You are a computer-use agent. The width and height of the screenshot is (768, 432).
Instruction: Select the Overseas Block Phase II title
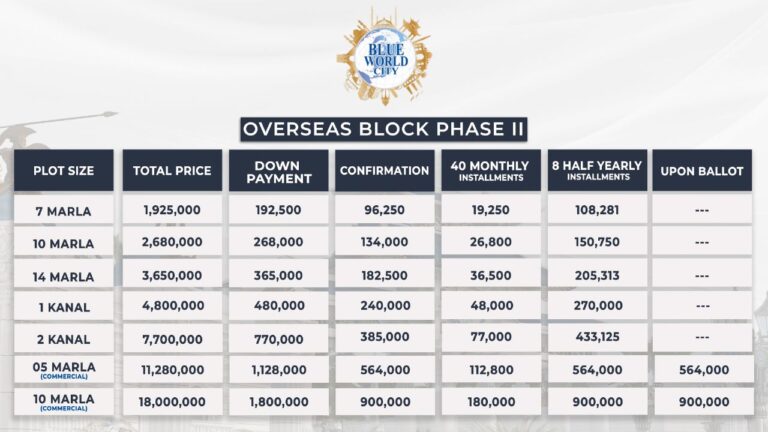pos(384,129)
